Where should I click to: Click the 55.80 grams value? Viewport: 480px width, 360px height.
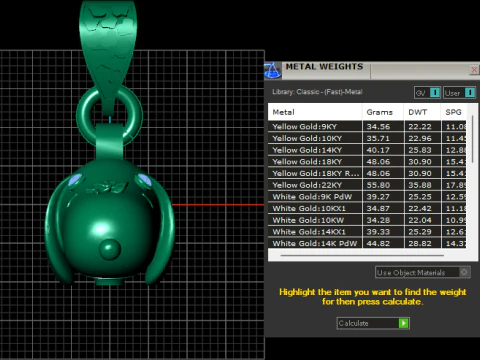click(378, 185)
